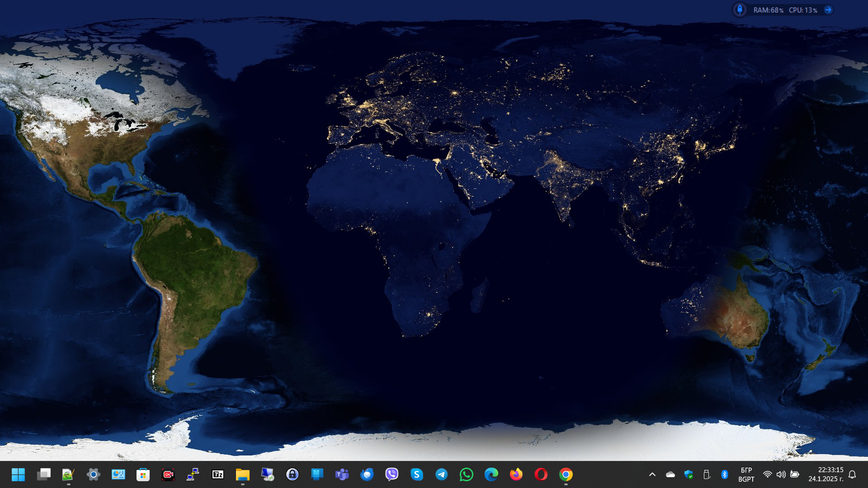Screen dimensions: 868x488
Task: Click the Safely Remove Hardware USB icon
Action: (707, 474)
